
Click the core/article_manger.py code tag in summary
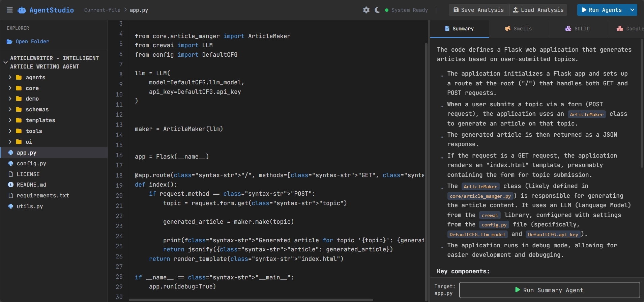[480, 196]
